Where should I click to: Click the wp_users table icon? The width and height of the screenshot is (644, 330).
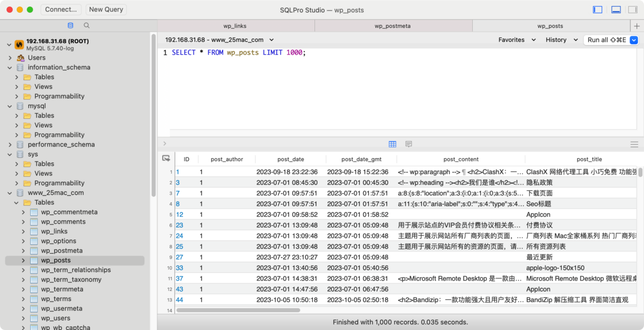point(34,318)
